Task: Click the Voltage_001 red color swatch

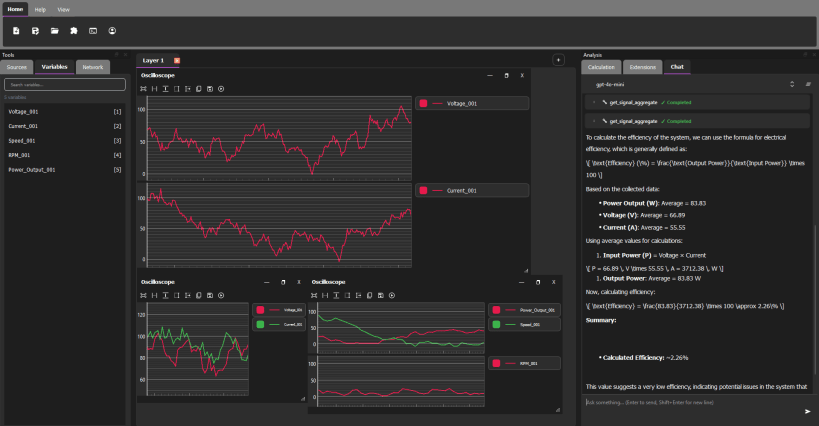Action: pyautogui.click(x=424, y=103)
